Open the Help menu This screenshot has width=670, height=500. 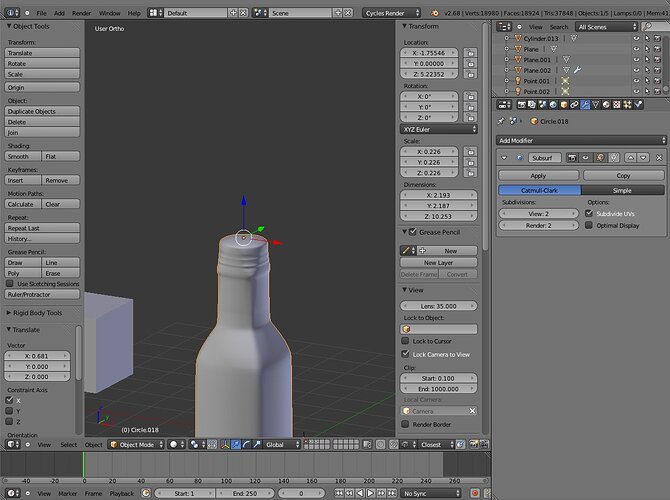tap(134, 13)
